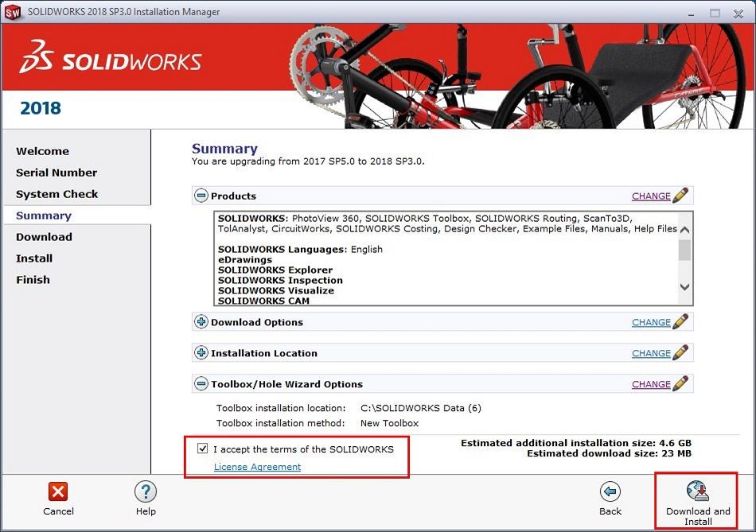The height and width of the screenshot is (532, 756).
Task: Click the pencil icon for Download Options
Action: (680, 322)
